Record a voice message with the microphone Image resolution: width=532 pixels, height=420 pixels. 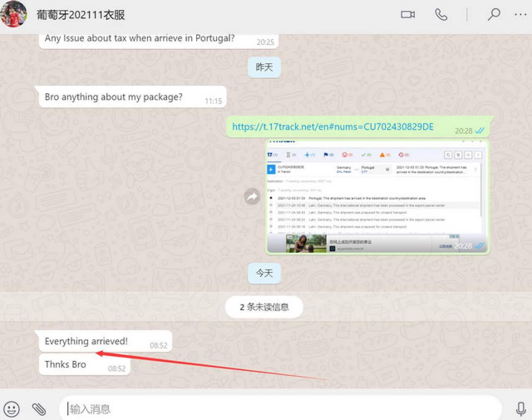pyautogui.click(x=520, y=409)
